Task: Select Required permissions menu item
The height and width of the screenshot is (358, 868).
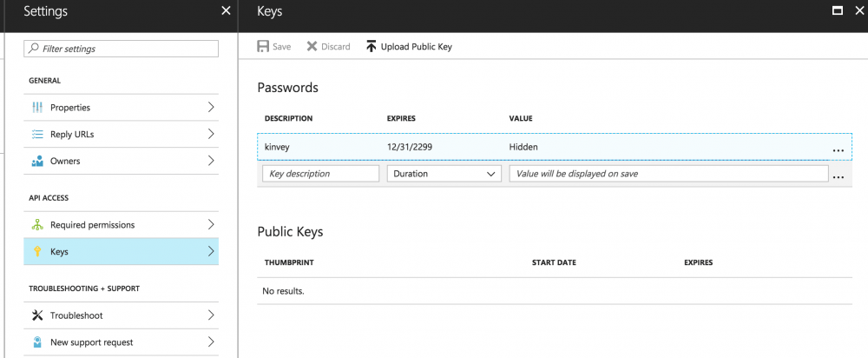Action: (x=121, y=225)
